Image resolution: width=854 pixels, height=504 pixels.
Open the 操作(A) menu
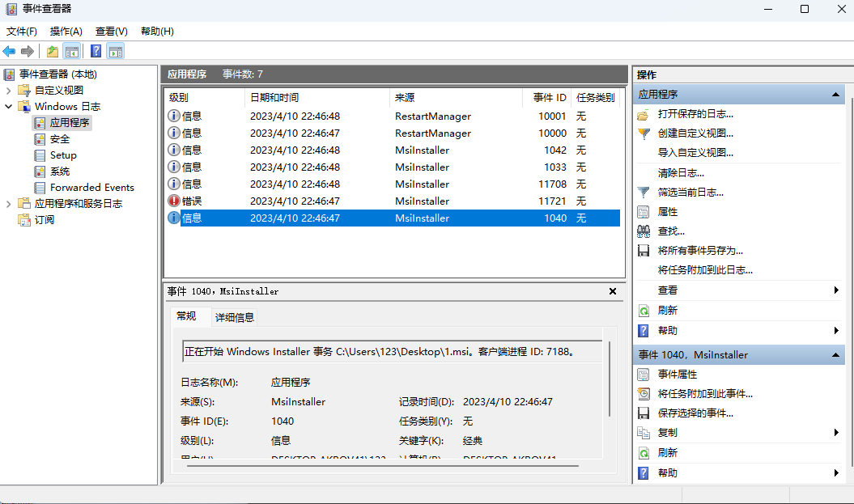66,32
